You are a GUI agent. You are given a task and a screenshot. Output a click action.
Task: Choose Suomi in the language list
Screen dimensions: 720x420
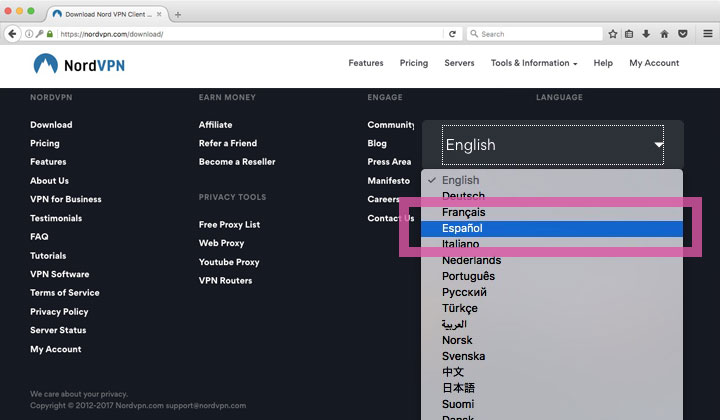pyautogui.click(x=552, y=404)
